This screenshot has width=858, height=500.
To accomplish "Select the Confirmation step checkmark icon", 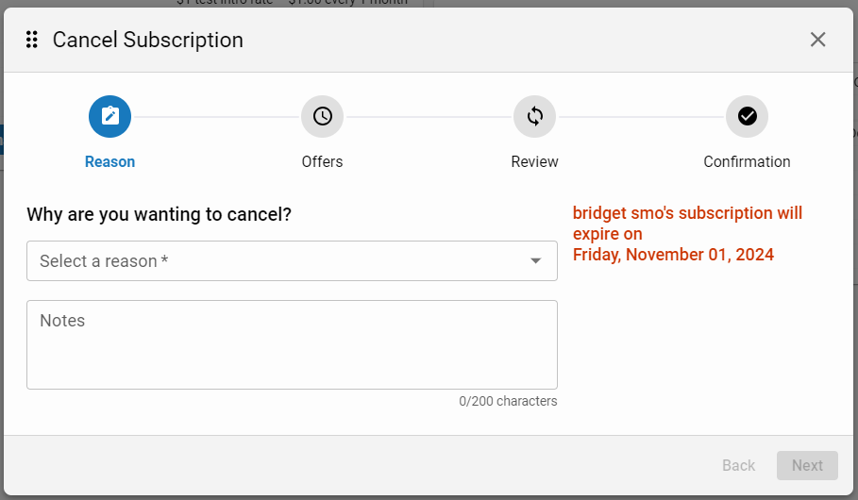I will pos(747,117).
